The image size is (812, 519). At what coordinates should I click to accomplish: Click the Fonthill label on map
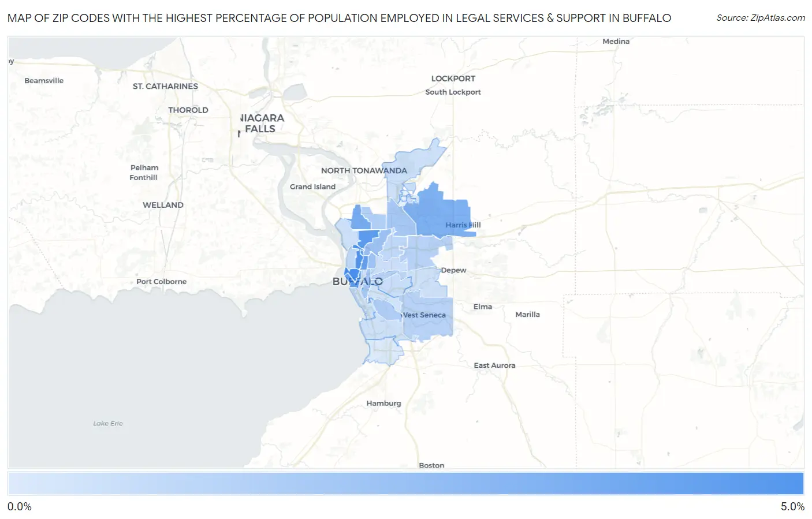click(x=143, y=178)
